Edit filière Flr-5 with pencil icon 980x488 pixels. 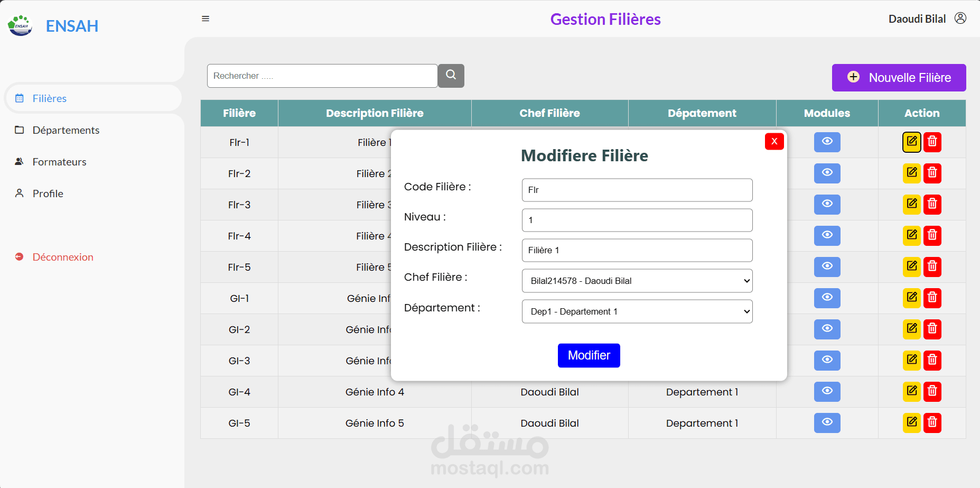pyautogui.click(x=912, y=266)
